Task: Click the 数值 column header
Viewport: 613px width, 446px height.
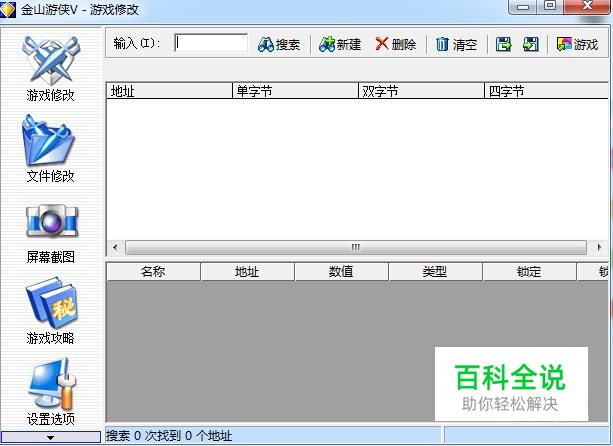Action: tap(341, 271)
